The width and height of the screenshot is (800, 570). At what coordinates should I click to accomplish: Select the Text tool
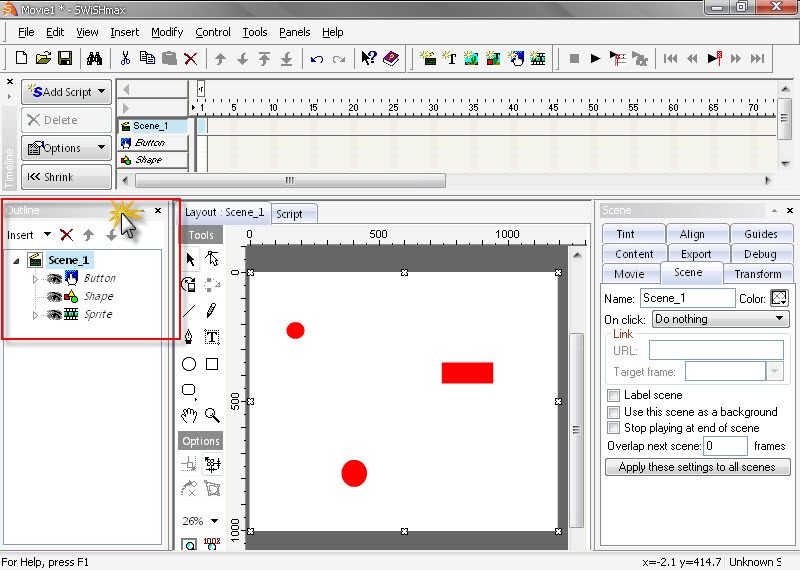point(212,337)
